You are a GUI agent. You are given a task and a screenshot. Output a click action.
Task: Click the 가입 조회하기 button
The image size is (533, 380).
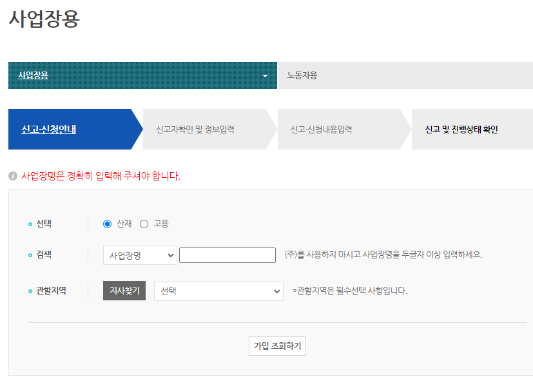click(277, 346)
